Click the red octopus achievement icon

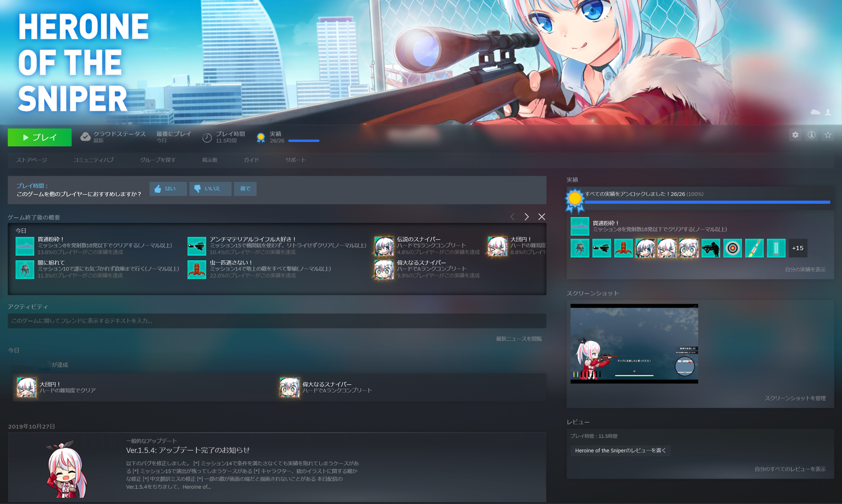(623, 248)
